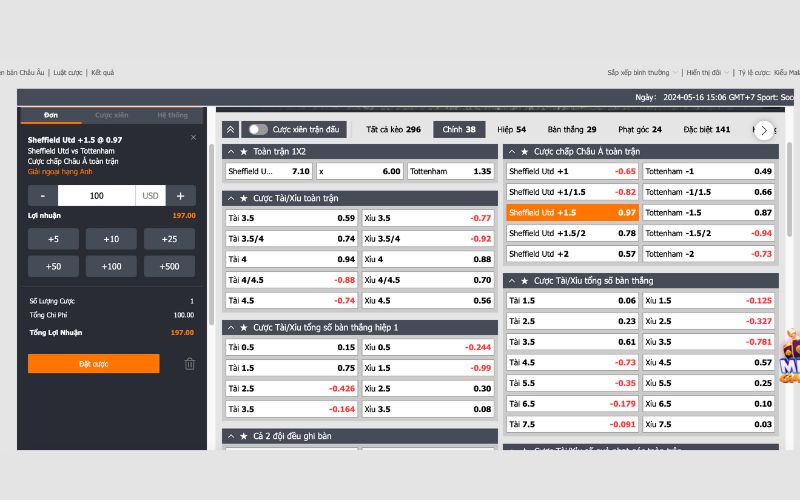Collapse Cược Tài/Xỉu tổng số bàn thắng hiệp 1
This screenshot has width=800, height=500.
pos(232,327)
